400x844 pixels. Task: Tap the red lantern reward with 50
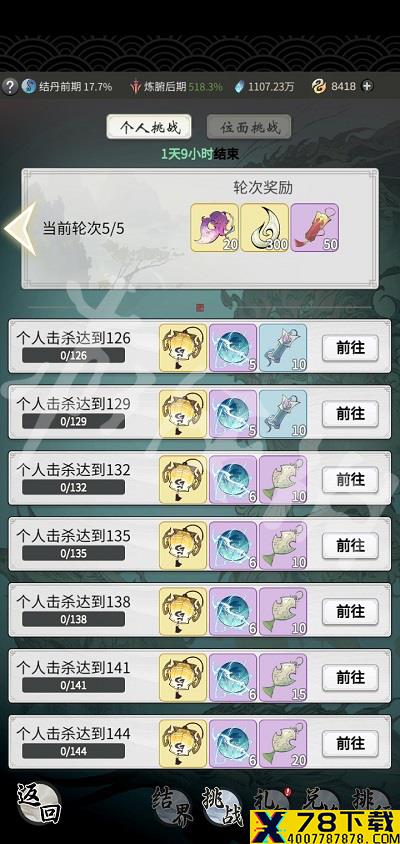tap(315, 228)
